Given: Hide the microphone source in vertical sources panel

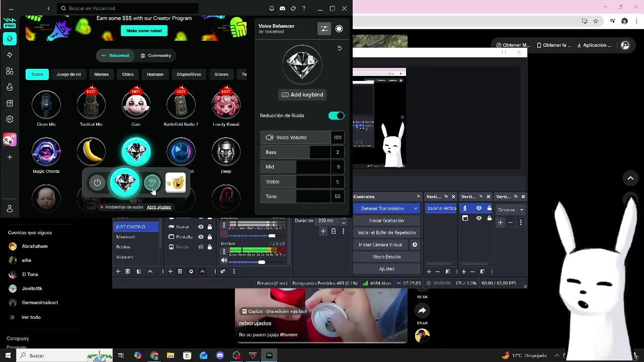Looking at the screenshot, I should 479,208.
